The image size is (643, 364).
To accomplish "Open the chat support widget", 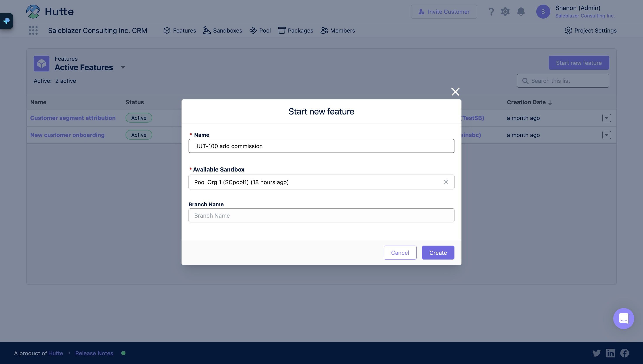I will pos(623,319).
